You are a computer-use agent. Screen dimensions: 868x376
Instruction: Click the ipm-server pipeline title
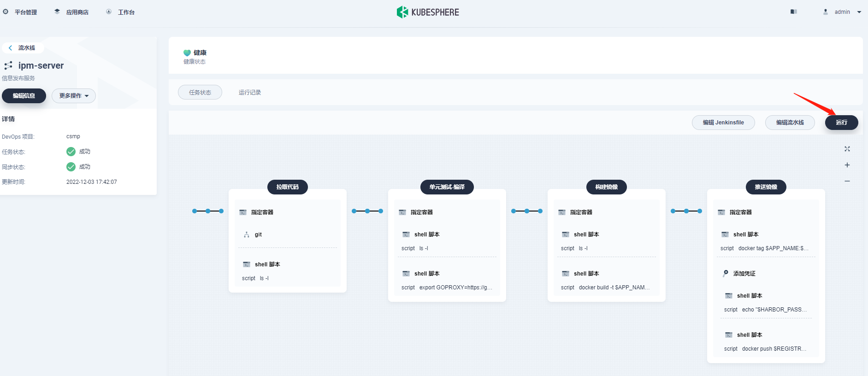click(x=41, y=65)
